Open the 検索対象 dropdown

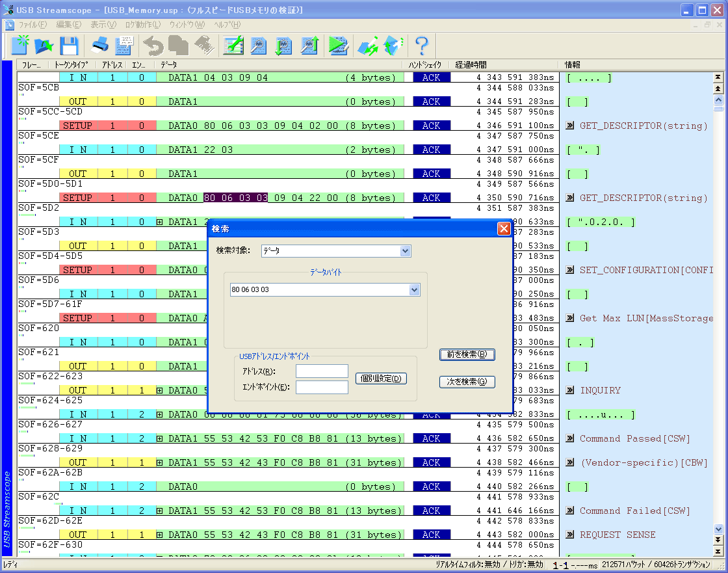[x=406, y=251]
